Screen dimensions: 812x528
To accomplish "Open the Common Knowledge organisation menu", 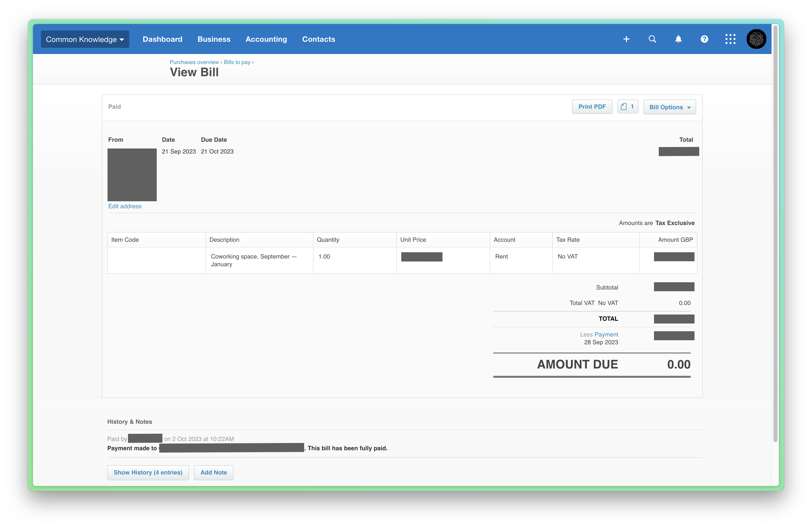I will click(84, 39).
